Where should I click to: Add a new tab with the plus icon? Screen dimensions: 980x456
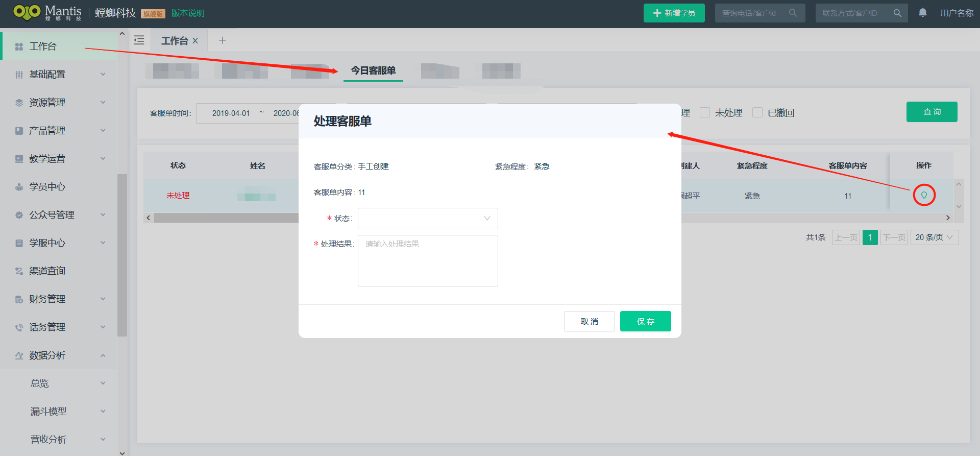tap(223, 40)
